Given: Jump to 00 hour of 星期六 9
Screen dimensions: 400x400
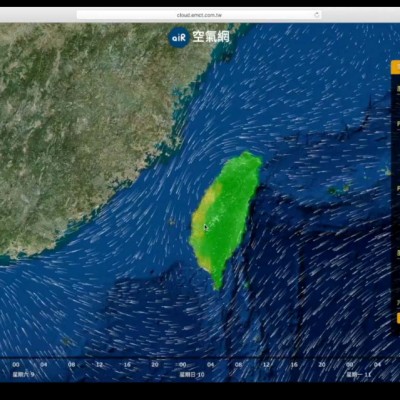Looking at the screenshot, I should click(x=16, y=365).
